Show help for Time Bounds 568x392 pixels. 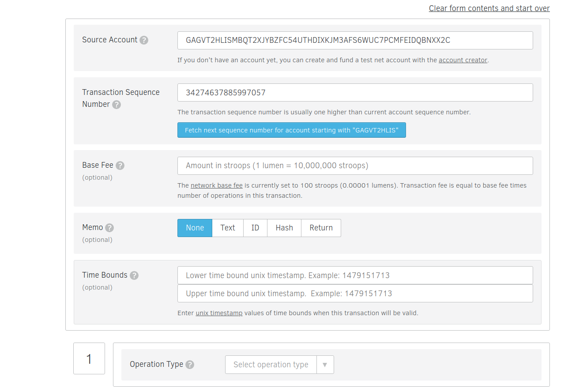[134, 275]
